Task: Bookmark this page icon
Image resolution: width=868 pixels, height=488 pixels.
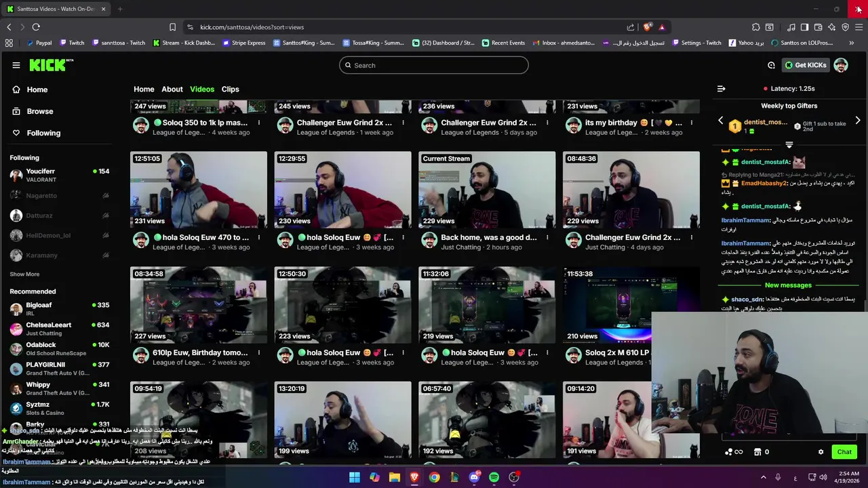Action: pos(172,27)
